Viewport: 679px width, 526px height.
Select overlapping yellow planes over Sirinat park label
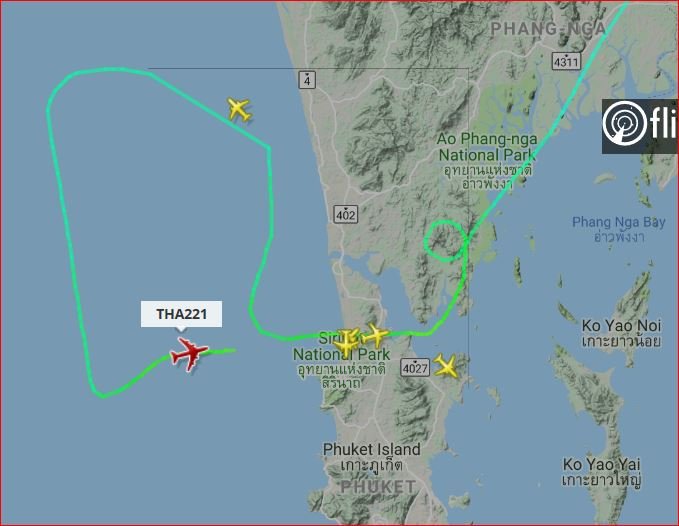[x=347, y=341]
